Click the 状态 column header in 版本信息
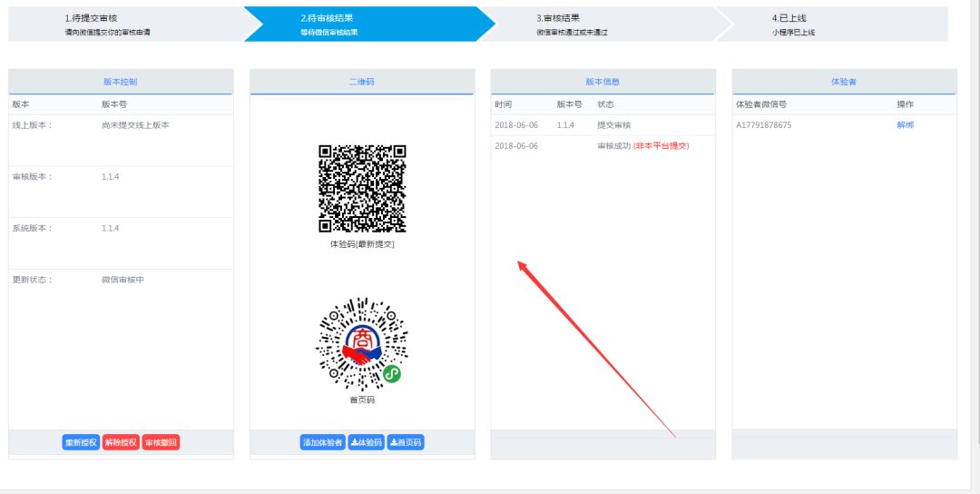Viewport: 980px width, 494px height. pyautogui.click(x=605, y=104)
